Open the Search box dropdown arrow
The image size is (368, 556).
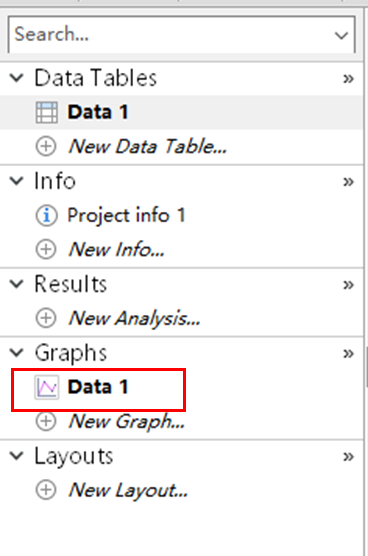coord(341,35)
